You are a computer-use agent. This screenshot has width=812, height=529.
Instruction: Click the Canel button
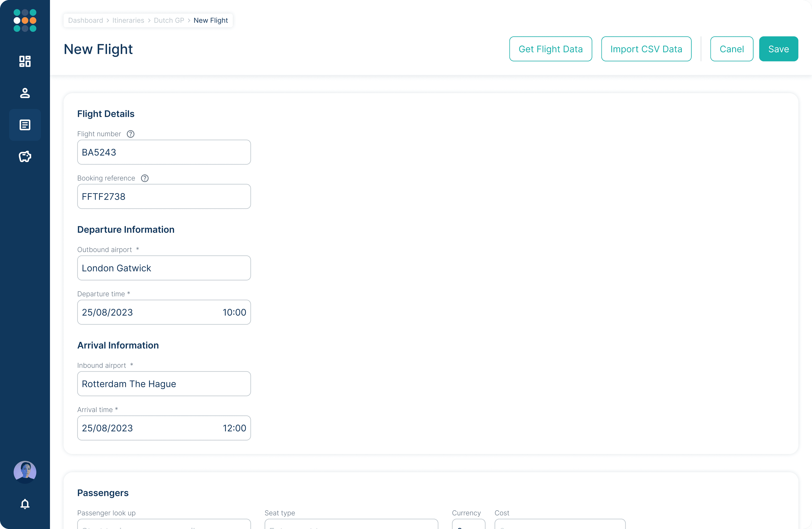point(732,49)
